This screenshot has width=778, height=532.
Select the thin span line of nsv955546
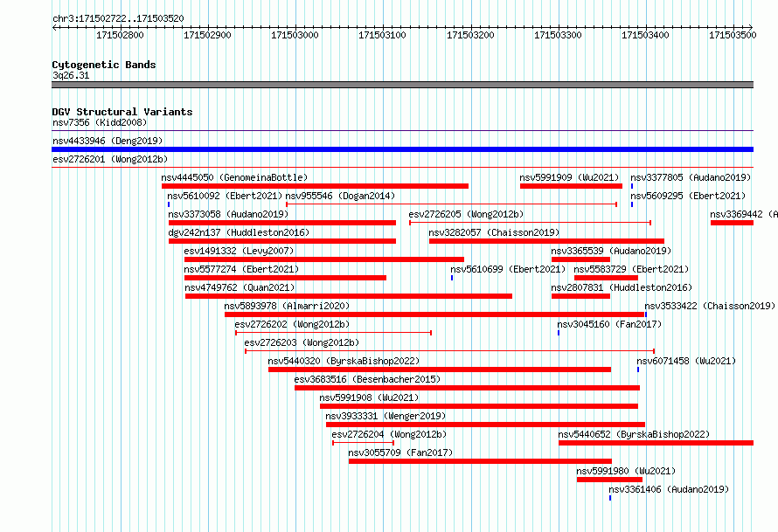coord(452,204)
